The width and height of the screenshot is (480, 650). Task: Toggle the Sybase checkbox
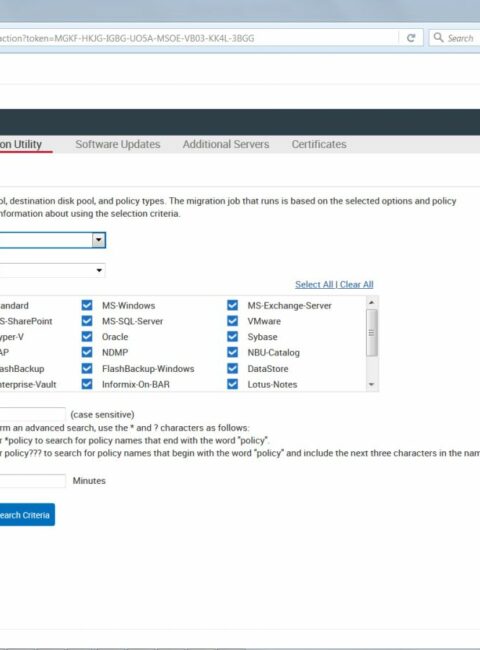233,336
